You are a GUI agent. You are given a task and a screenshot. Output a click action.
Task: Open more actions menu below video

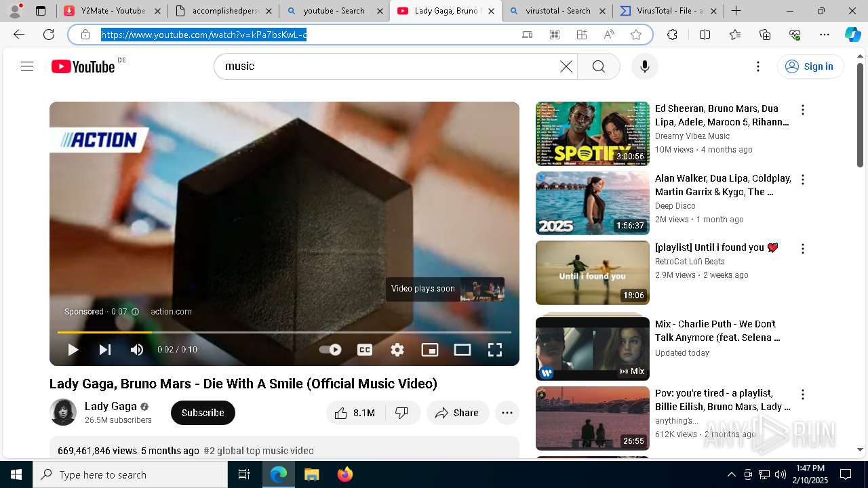507,413
